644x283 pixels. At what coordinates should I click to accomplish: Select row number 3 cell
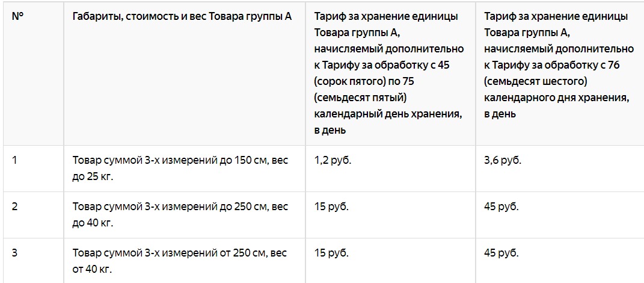15,253
